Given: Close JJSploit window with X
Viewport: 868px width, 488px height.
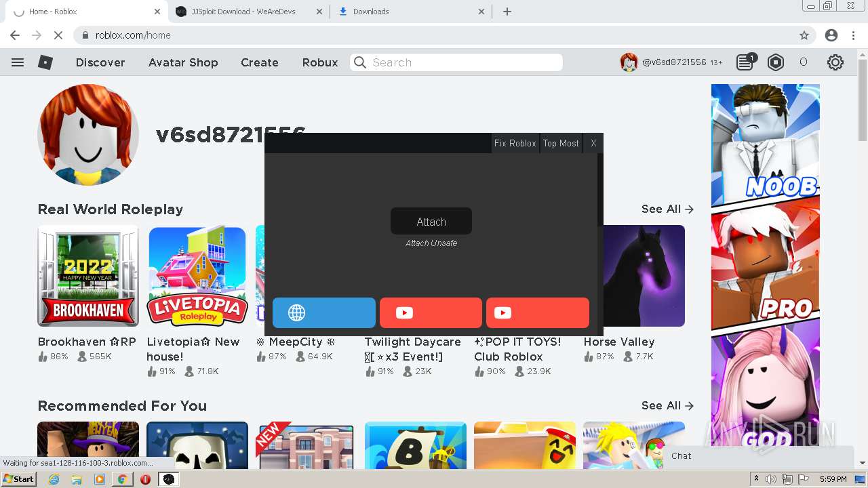Looking at the screenshot, I should point(593,143).
